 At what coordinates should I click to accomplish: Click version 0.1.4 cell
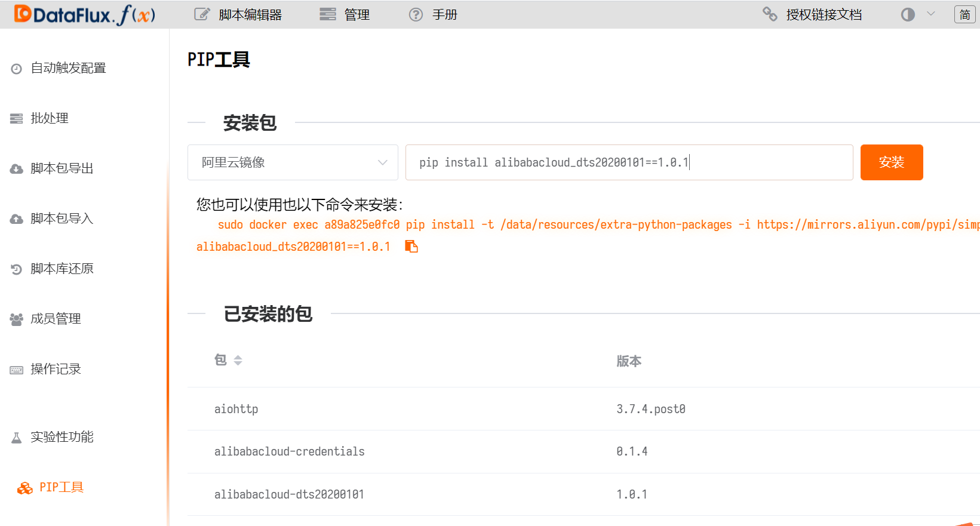click(632, 451)
